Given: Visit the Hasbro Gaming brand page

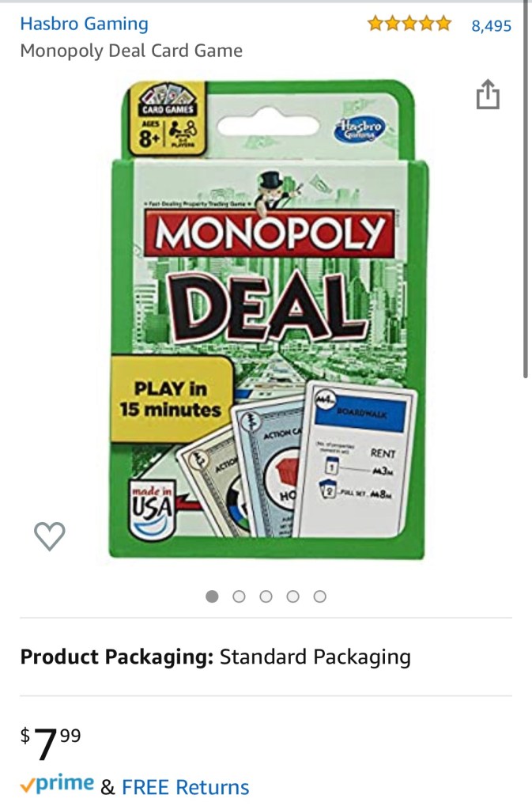Looking at the screenshot, I should [x=84, y=24].
